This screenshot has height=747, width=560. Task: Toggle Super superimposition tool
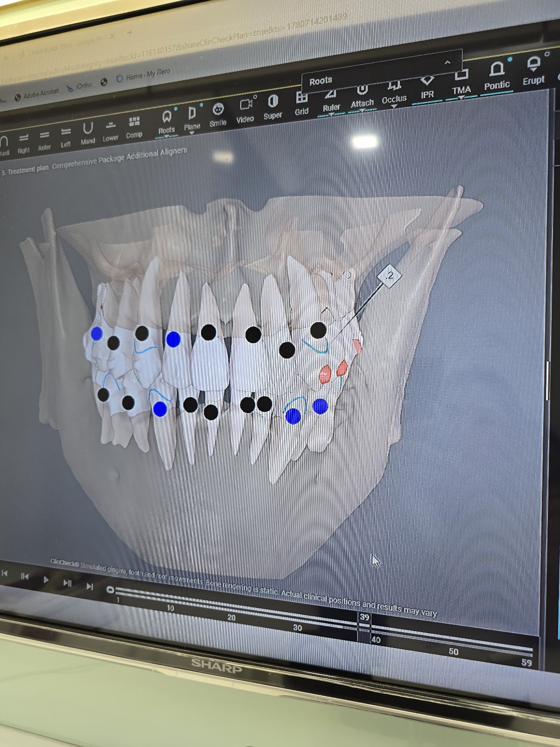click(x=273, y=107)
